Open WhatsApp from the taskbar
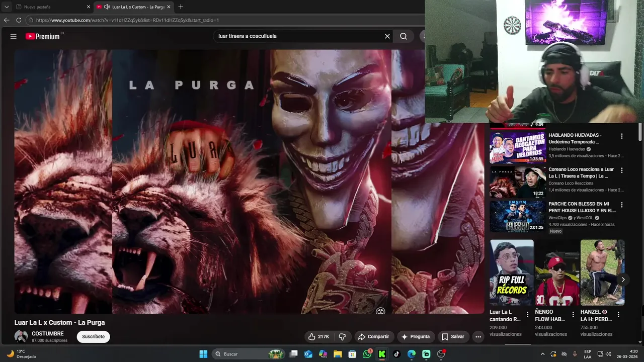This screenshot has height=362, width=644. 367,354
